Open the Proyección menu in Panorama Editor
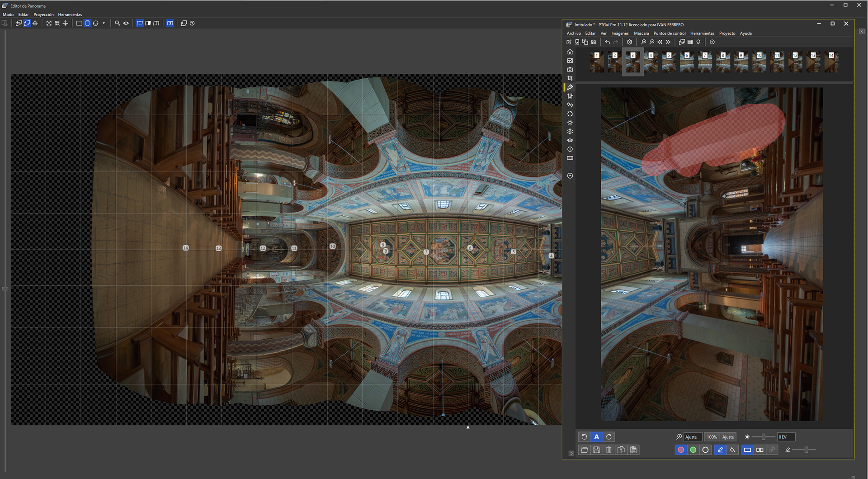 click(x=43, y=14)
